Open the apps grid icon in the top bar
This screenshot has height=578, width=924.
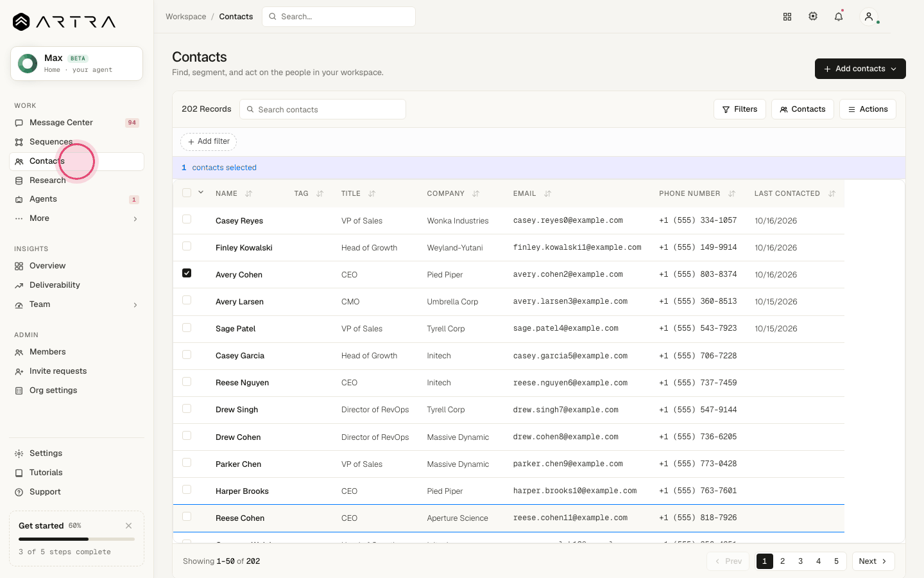pos(787,17)
